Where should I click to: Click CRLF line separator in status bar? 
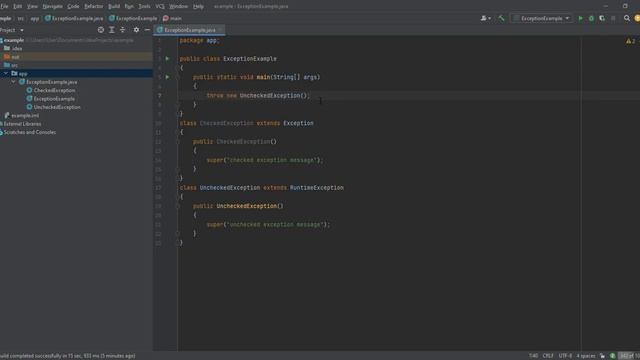point(548,356)
